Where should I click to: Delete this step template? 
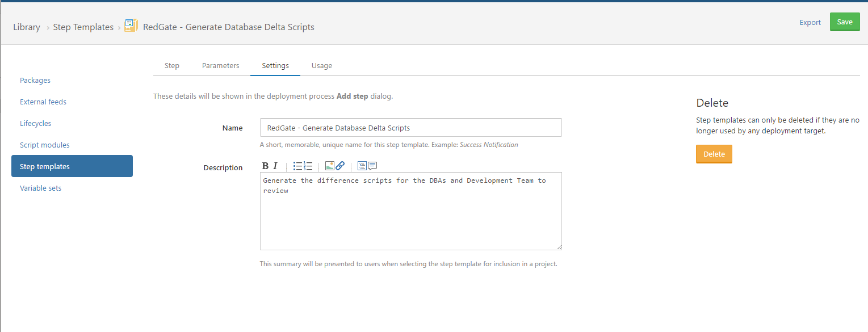coord(714,154)
